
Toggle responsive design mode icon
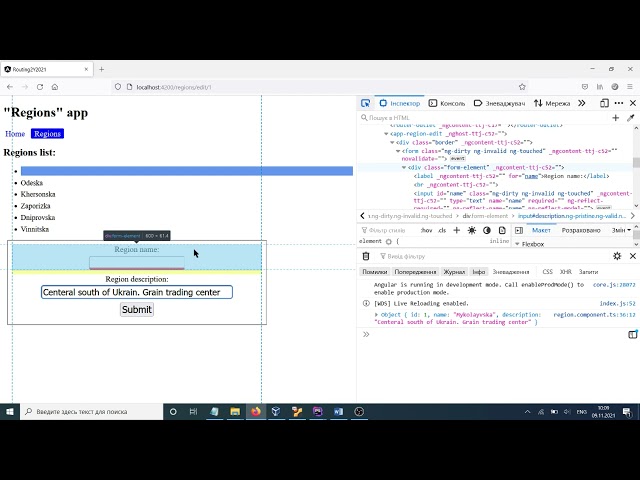tap(604, 103)
